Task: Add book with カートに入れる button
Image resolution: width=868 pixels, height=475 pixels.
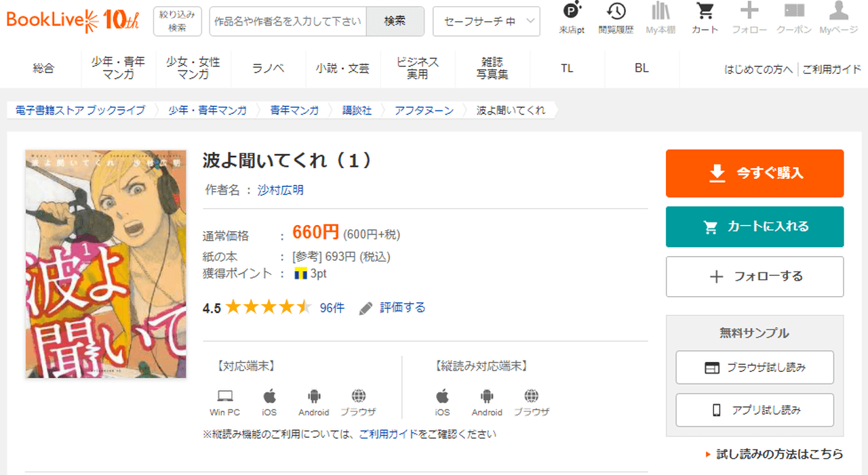Action: tap(755, 227)
